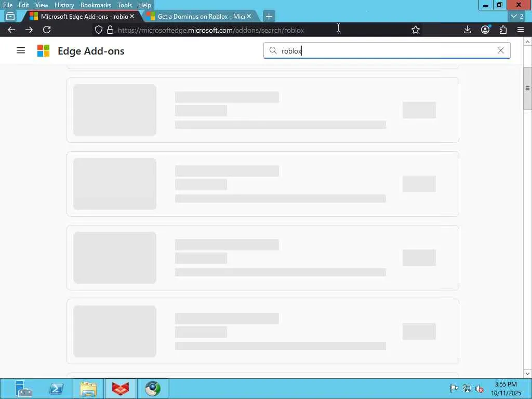Click the site security padlock icon
The image size is (532, 399).
[110, 30]
